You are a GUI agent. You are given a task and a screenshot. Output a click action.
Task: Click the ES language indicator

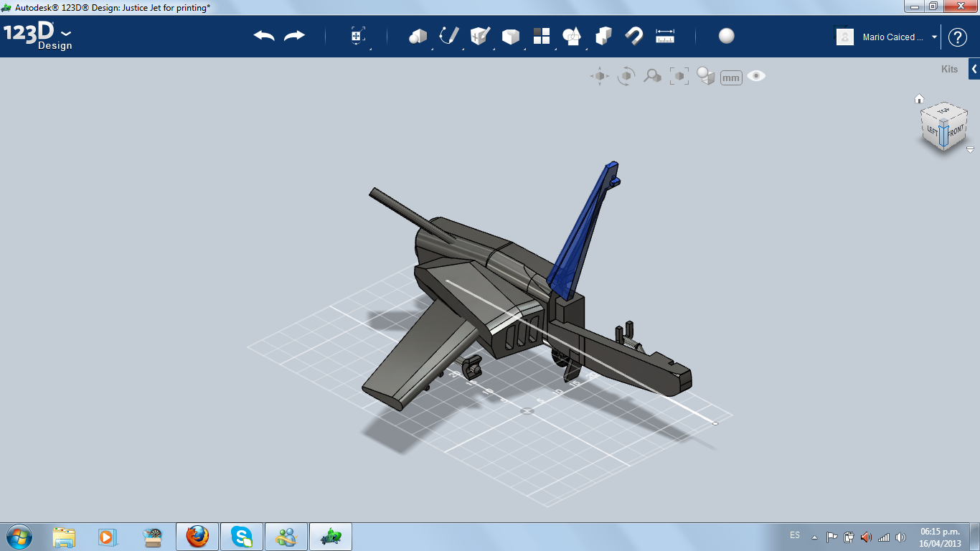[795, 535]
